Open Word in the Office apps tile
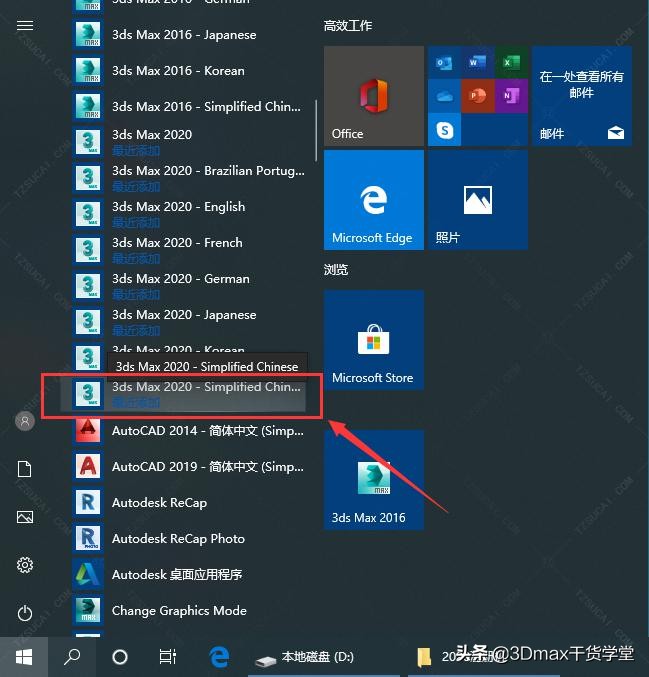649x677 pixels. (x=478, y=63)
